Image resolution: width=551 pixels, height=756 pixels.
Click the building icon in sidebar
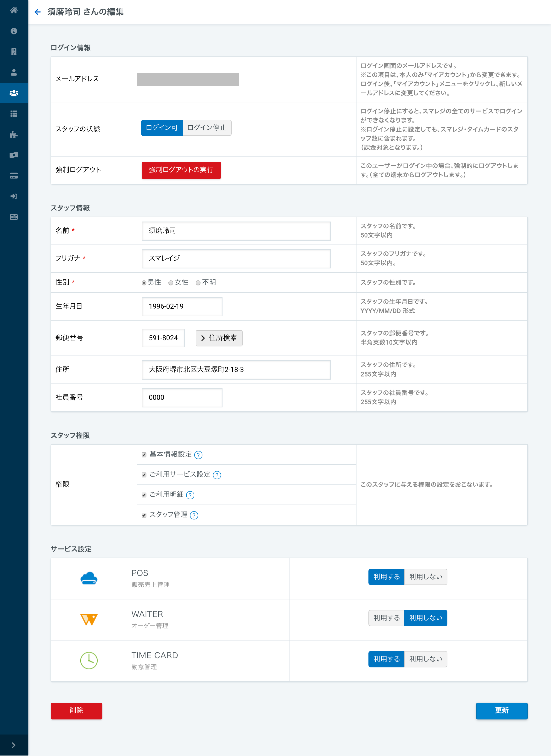[14, 52]
